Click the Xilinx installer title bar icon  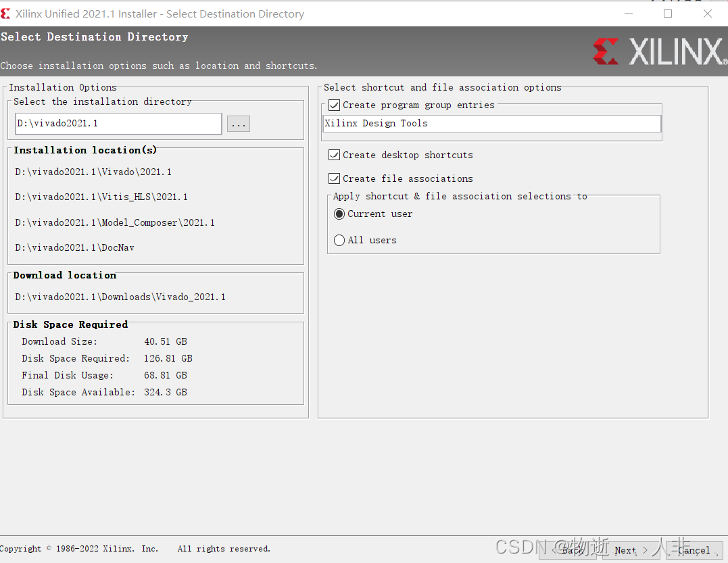pyautogui.click(x=5, y=14)
